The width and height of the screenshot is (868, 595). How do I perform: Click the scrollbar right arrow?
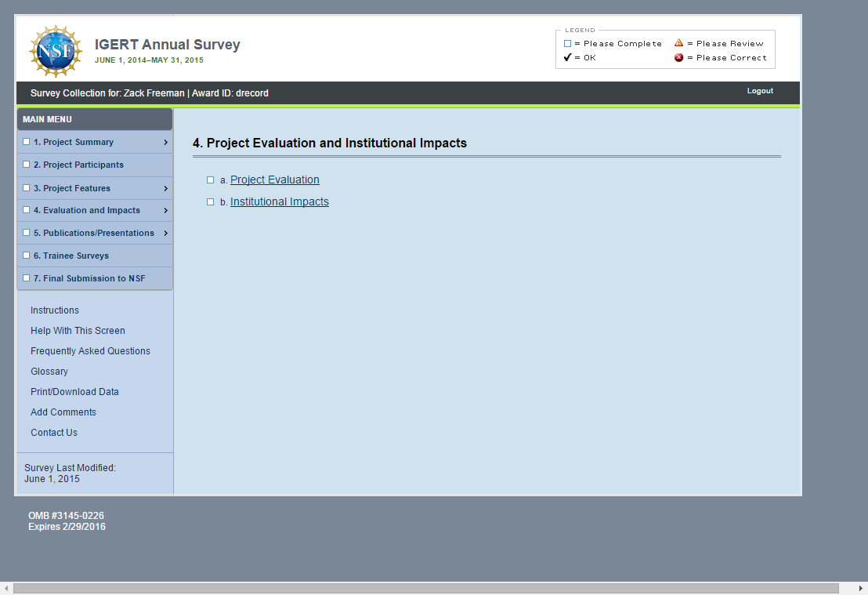(861, 588)
